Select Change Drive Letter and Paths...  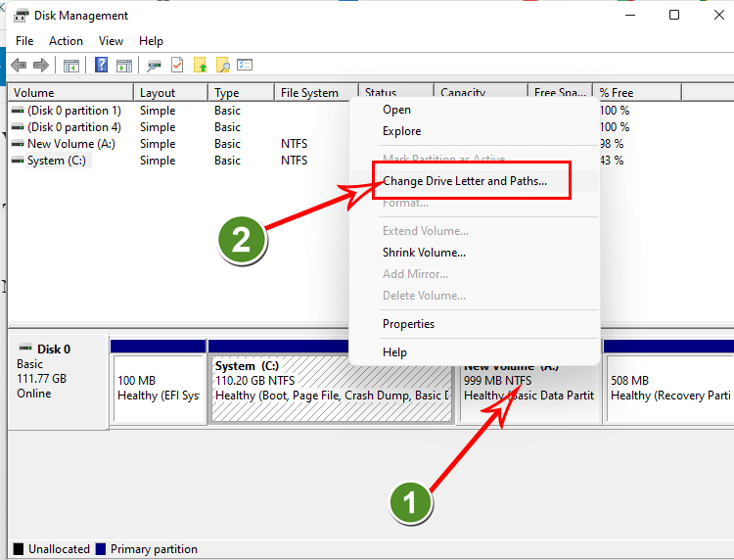(x=475, y=181)
